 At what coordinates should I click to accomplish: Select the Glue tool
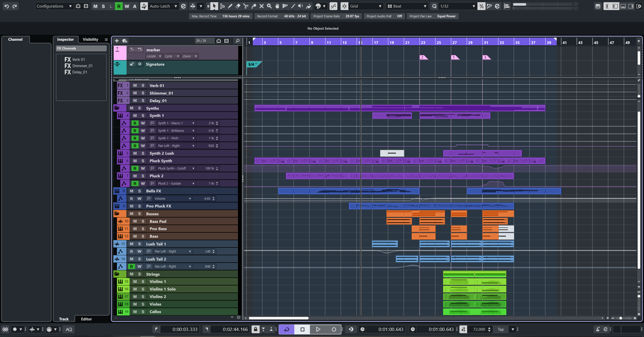pyautogui.click(x=254, y=6)
